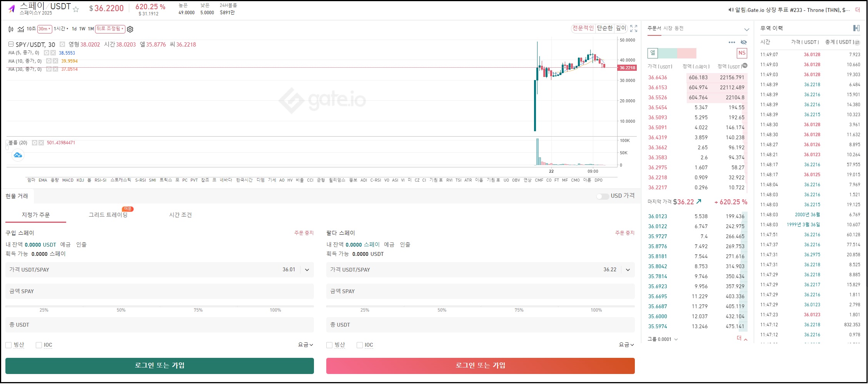Switch the trade history total unit icon

coord(857,42)
